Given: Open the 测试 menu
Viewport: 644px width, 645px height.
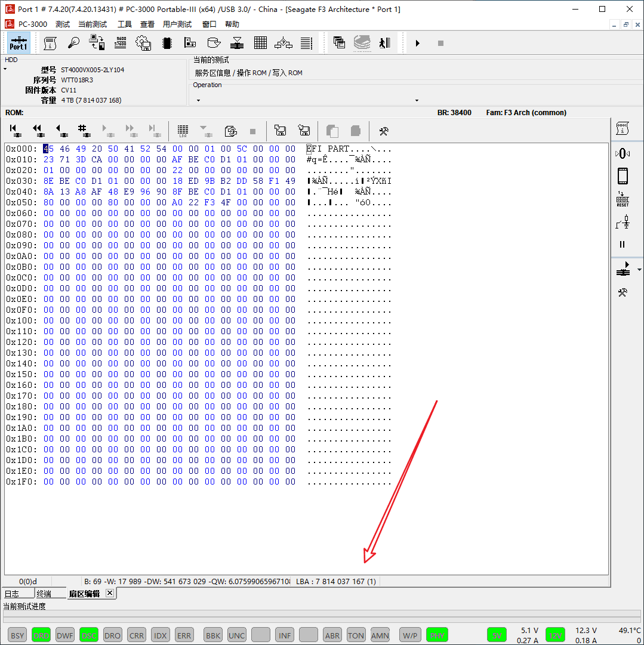Looking at the screenshot, I should [x=63, y=24].
